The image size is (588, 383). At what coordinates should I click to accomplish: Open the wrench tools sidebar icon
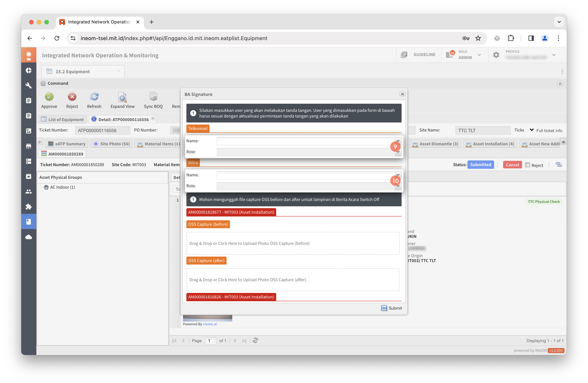pyautogui.click(x=29, y=85)
